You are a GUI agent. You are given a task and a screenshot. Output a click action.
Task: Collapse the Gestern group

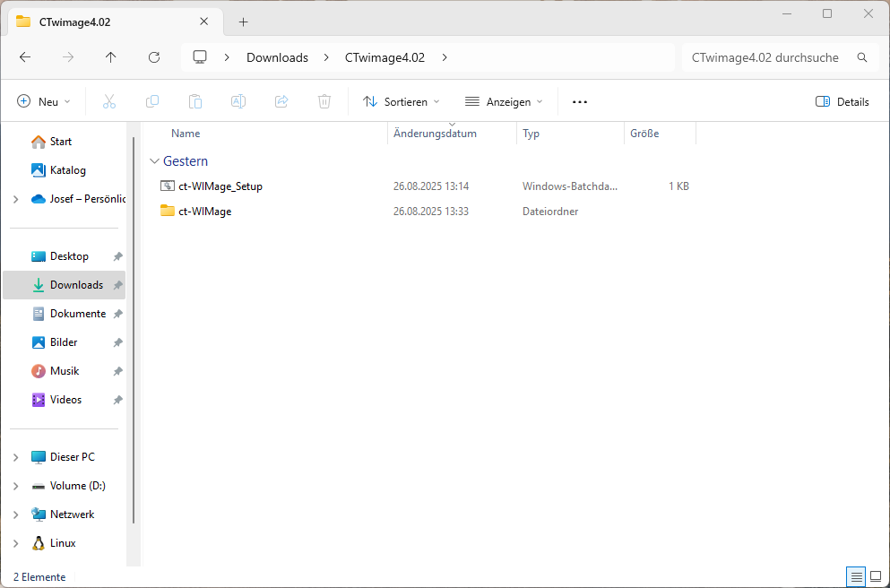point(151,162)
